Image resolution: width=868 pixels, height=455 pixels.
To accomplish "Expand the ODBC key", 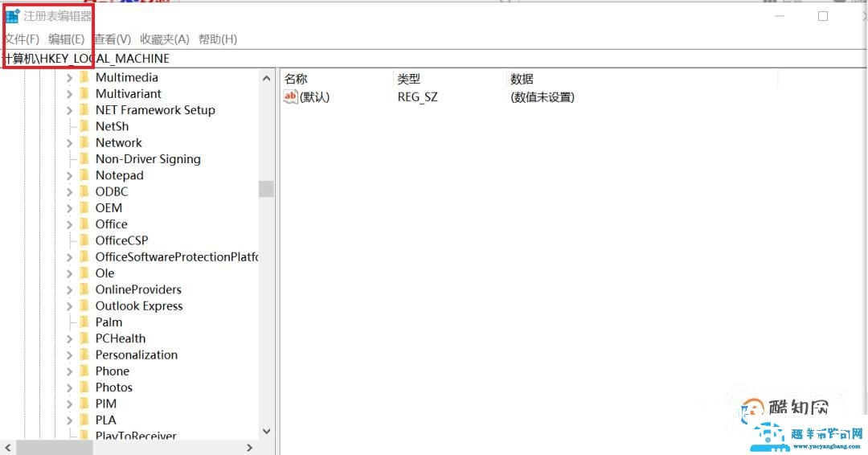I will click(70, 192).
